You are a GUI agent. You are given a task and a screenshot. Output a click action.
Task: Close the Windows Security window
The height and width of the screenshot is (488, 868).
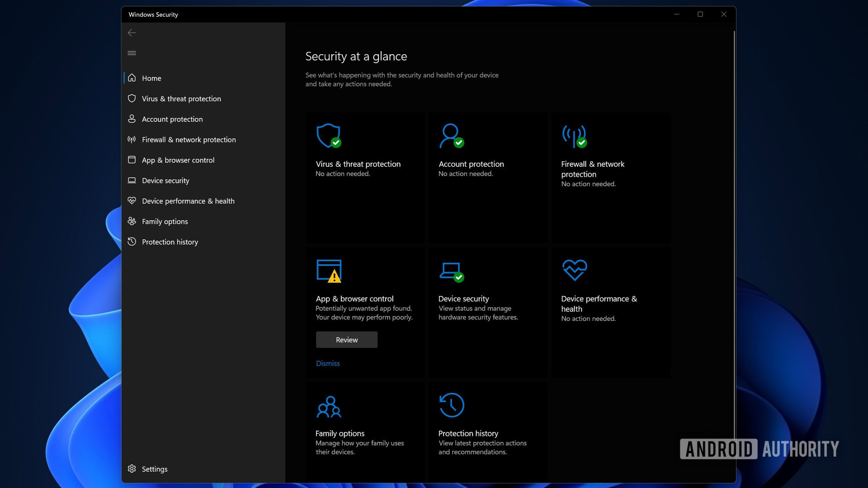click(724, 14)
